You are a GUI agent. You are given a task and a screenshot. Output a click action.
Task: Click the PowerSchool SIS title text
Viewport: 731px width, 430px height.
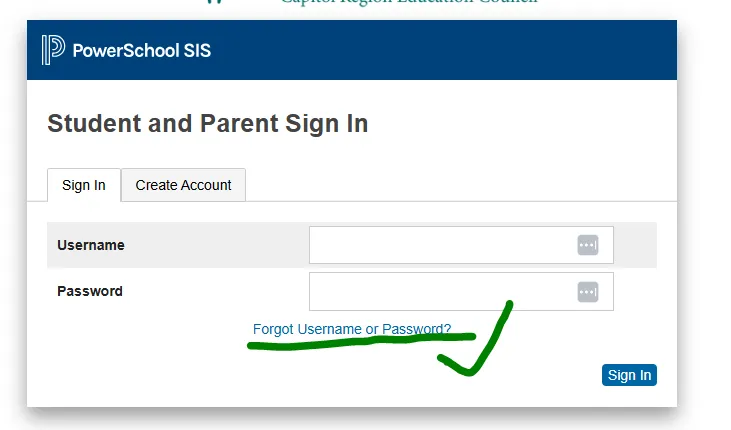click(x=142, y=50)
